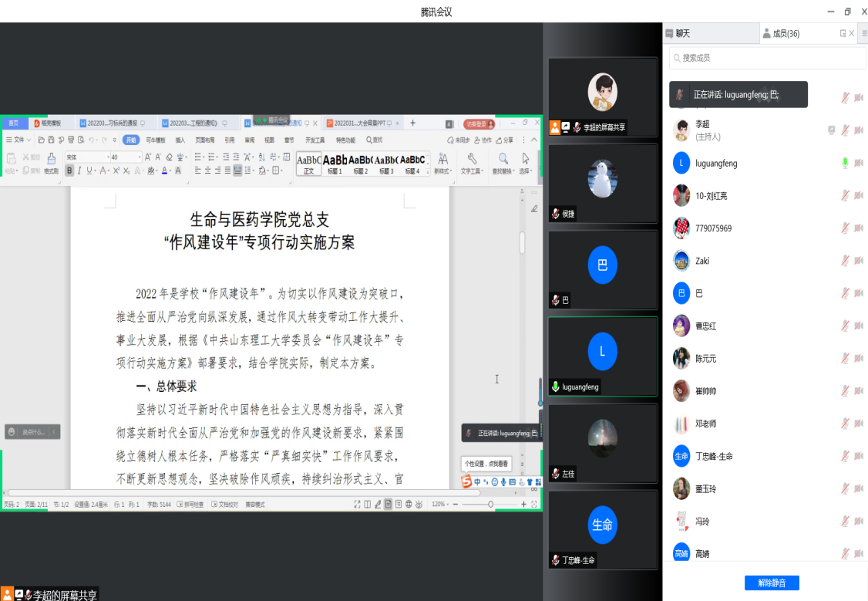Toggle 10-刘红亮's muted microphone

[x=845, y=196]
